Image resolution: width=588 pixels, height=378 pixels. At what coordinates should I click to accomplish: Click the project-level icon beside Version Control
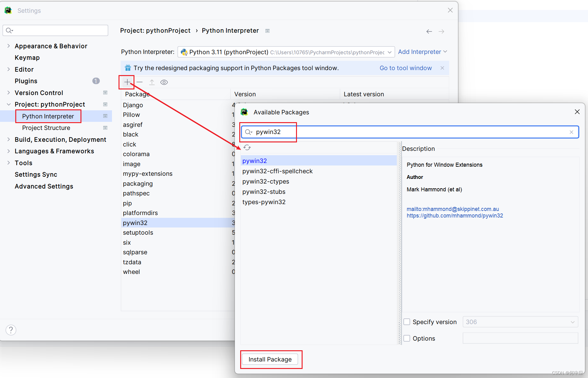(105, 93)
